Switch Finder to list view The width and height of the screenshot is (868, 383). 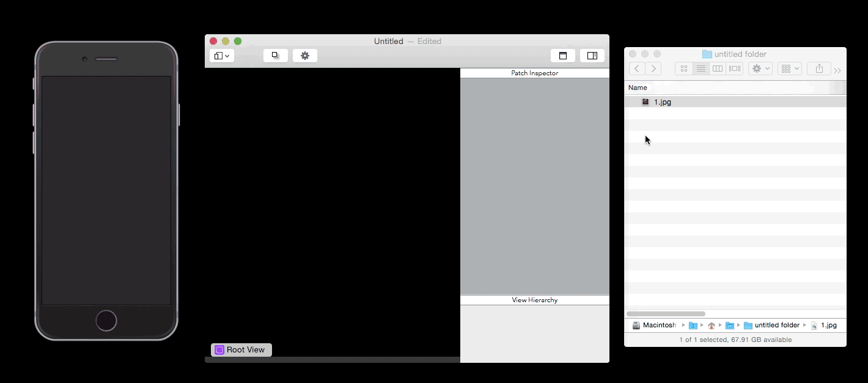pos(701,69)
